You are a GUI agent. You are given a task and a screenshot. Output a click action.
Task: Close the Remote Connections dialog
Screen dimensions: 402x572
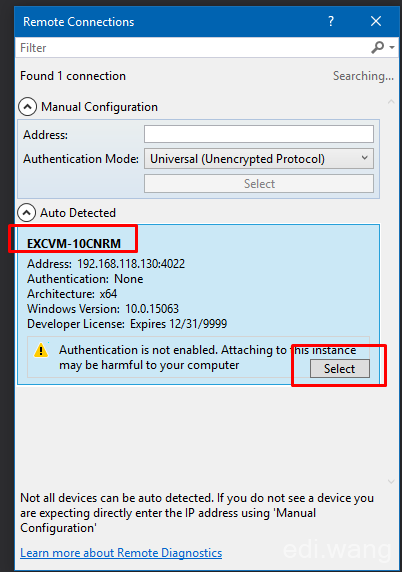[x=376, y=21]
